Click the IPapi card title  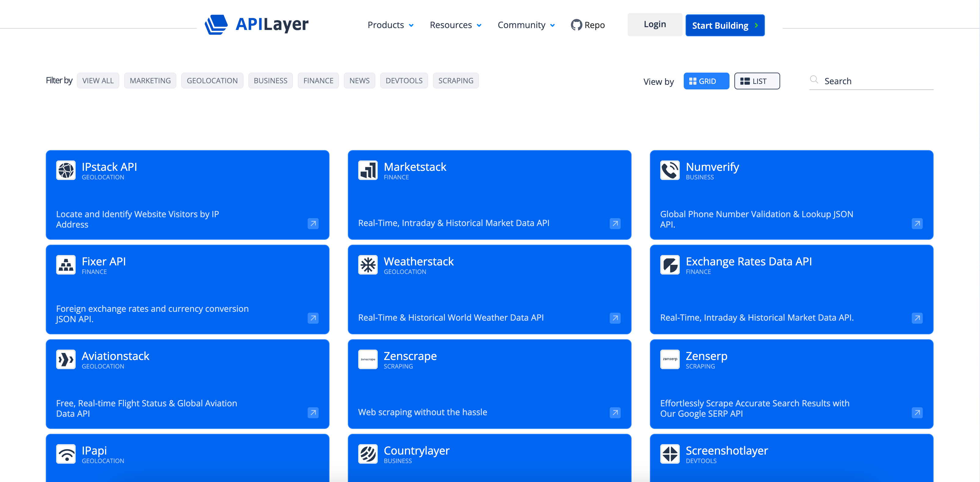(x=94, y=450)
